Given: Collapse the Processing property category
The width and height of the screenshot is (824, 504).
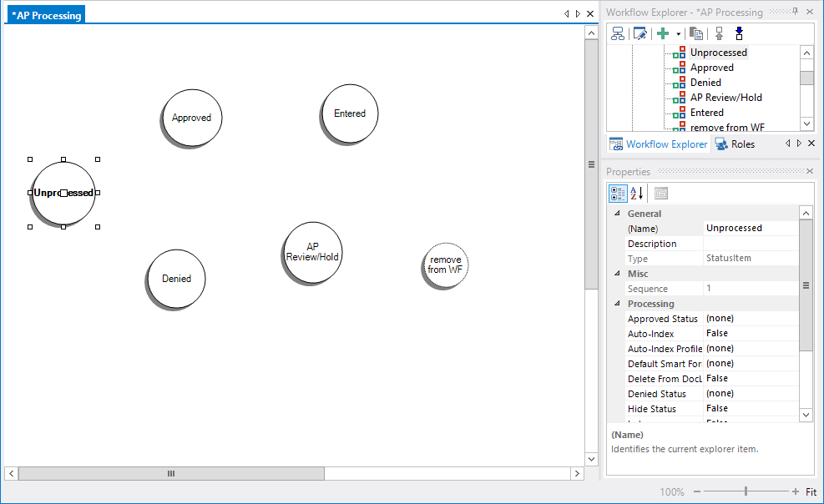Looking at the screenshot, I should click(617, 304).
